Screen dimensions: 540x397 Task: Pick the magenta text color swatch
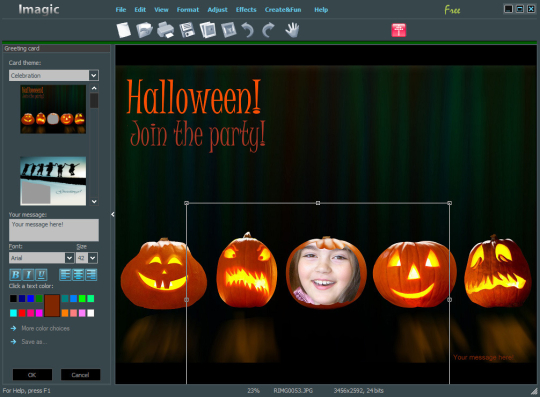pos(39,313)
